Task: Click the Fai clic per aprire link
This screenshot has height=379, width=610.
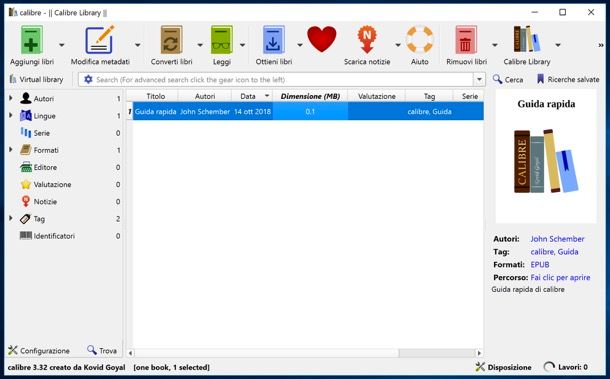Action: pyautogui.click(x=560, y=277)
